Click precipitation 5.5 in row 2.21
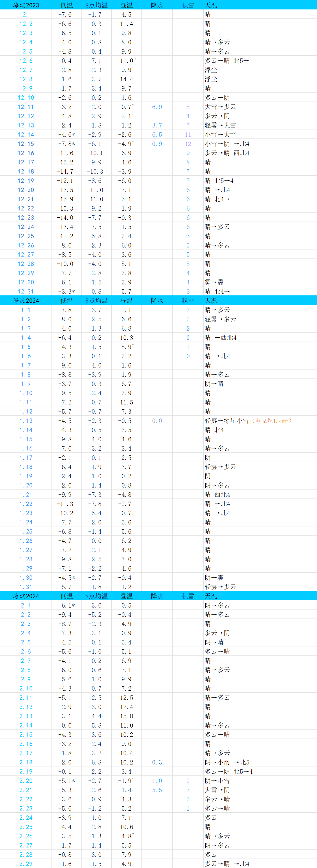Viewport: 317px width, 868px height. (x=157, y=790)
